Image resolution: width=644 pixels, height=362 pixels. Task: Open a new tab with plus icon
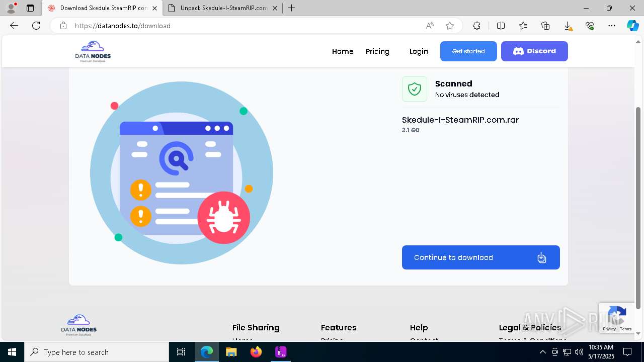coord(291,8)
